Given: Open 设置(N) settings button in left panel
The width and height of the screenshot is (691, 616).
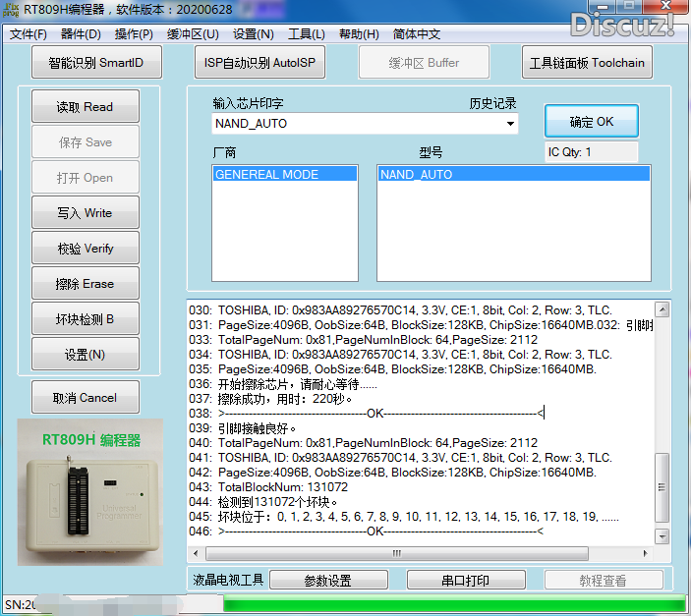Looking at the screenshot, I should point(86,355).
